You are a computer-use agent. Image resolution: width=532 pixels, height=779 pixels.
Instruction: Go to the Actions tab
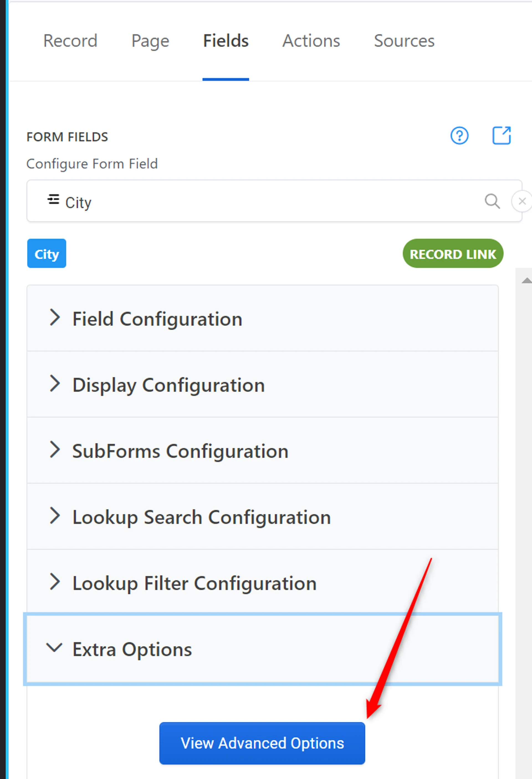tap(311, 41)
